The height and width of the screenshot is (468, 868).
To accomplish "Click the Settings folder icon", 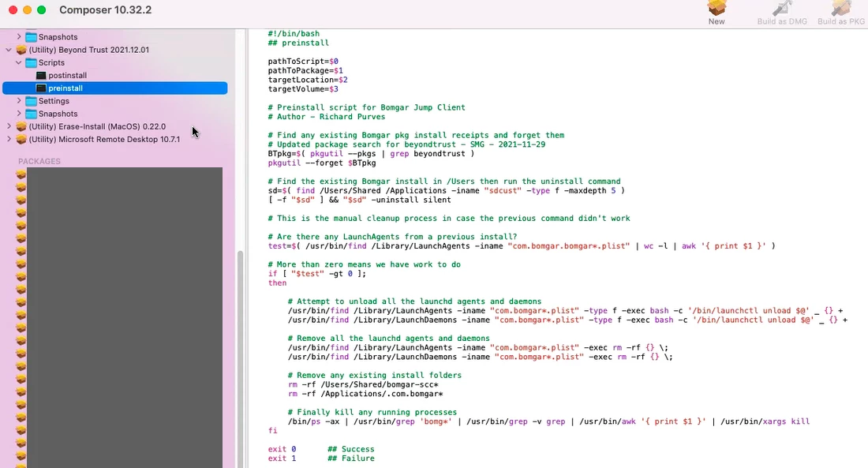I will click(x=31, y=101).
